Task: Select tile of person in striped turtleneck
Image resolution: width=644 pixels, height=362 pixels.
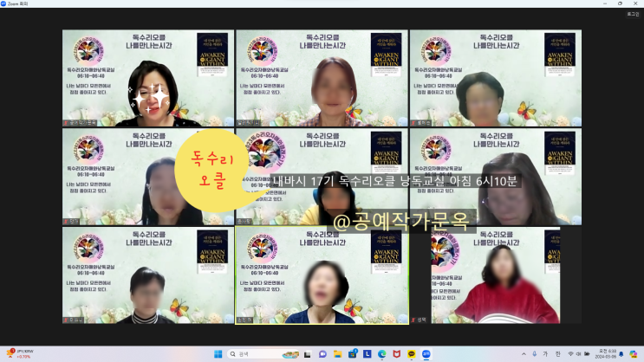Action: (x=148, y=275)
